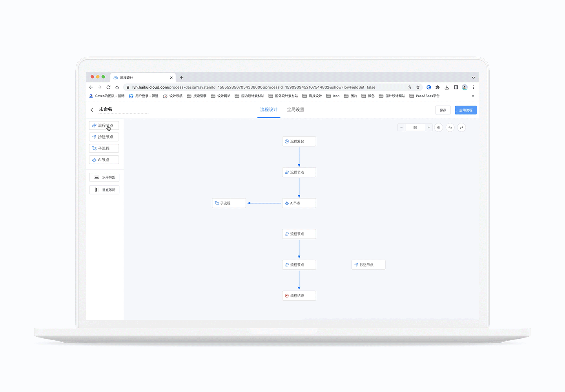The image size is (565, 392).
Task: Click the address bar URL
Action: (253, 87)
